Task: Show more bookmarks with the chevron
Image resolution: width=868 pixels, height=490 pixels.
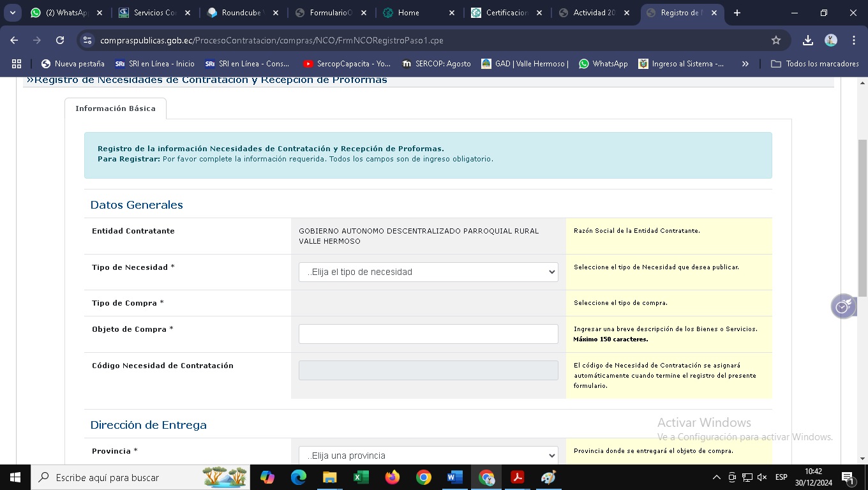Action: 745,64
